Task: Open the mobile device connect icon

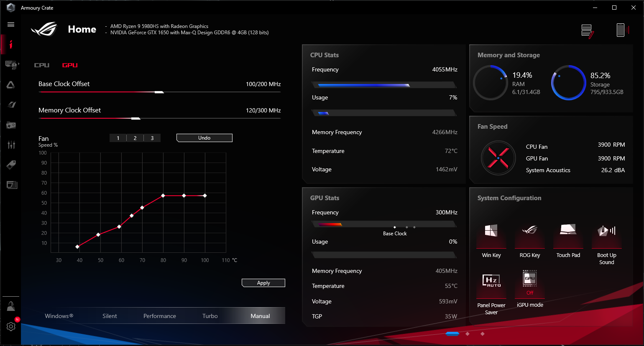Action: [621, 30]
